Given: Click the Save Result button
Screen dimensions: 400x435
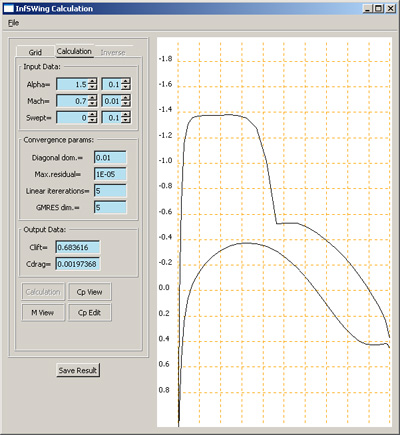Looking at the screenshot, I should tap(78, 370).
